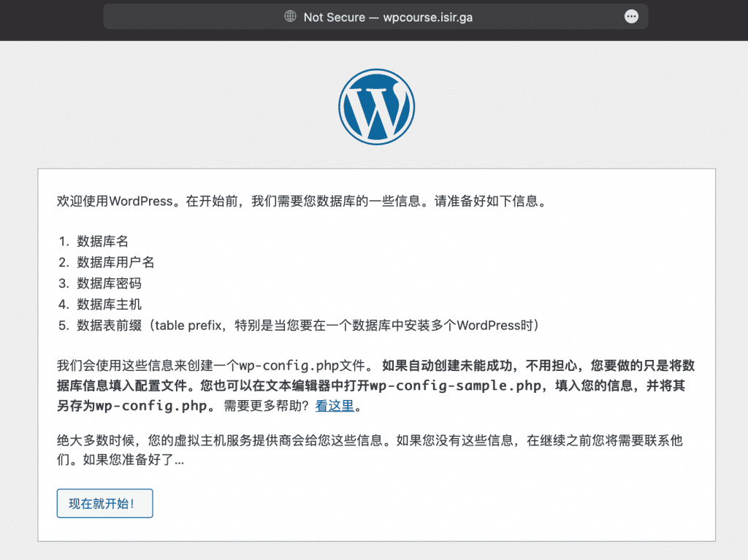748x560 pixels.
Task: Click list item 数据库密码
Action: click(110, 283)
